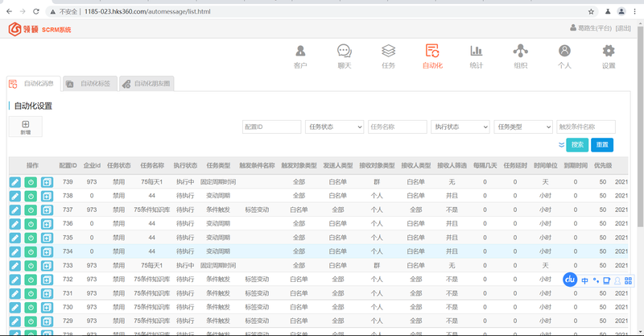Click the [退出] logout link
This screenshot has height=336, width=644.
pos(623,28)
